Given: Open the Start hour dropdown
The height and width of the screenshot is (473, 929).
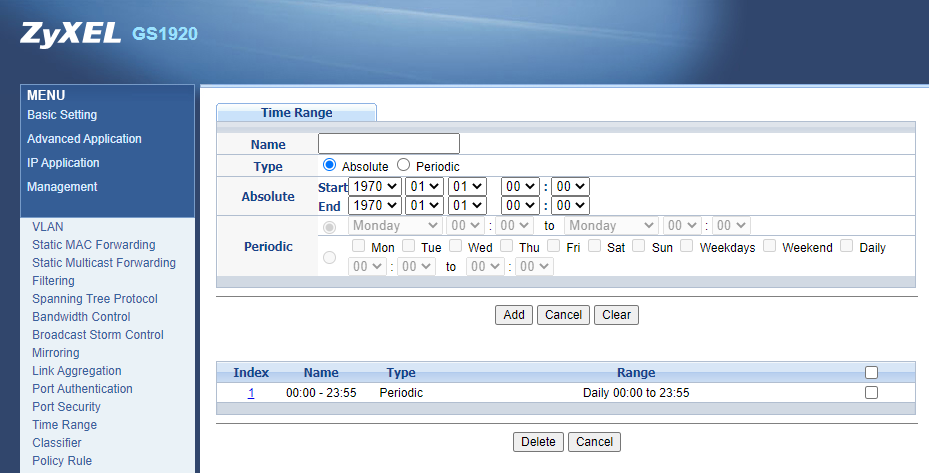Looking at the screenshot, I should point(520,186).
